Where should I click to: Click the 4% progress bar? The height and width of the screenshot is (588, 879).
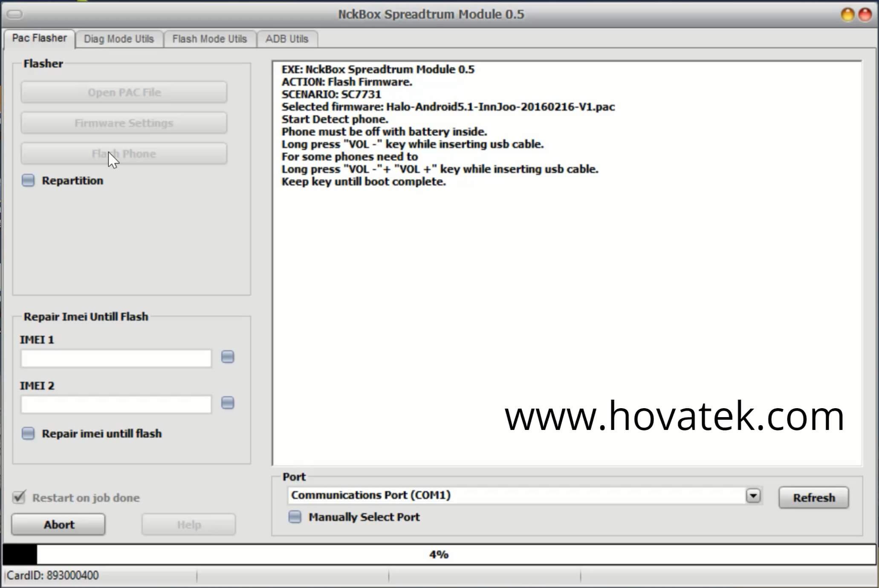tap(439, 555)
